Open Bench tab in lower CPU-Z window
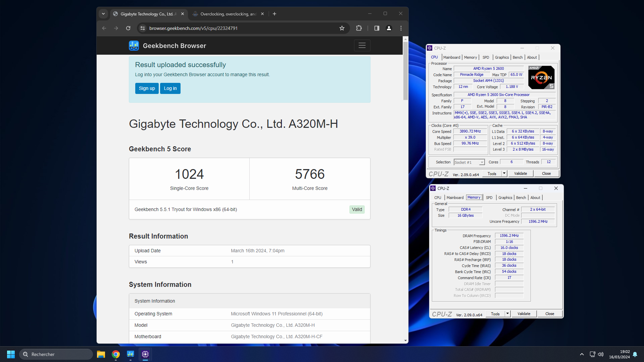This screenshot has width=644, height=362. tap(521, 198)
